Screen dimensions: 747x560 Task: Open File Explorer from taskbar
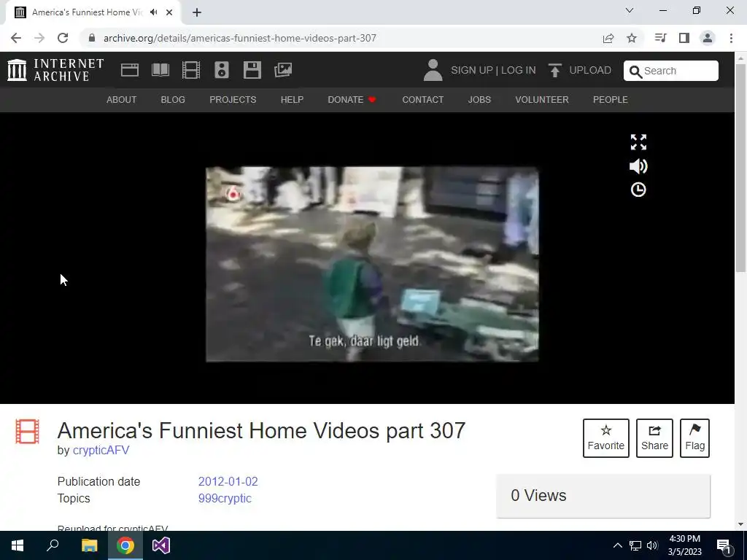89,545
